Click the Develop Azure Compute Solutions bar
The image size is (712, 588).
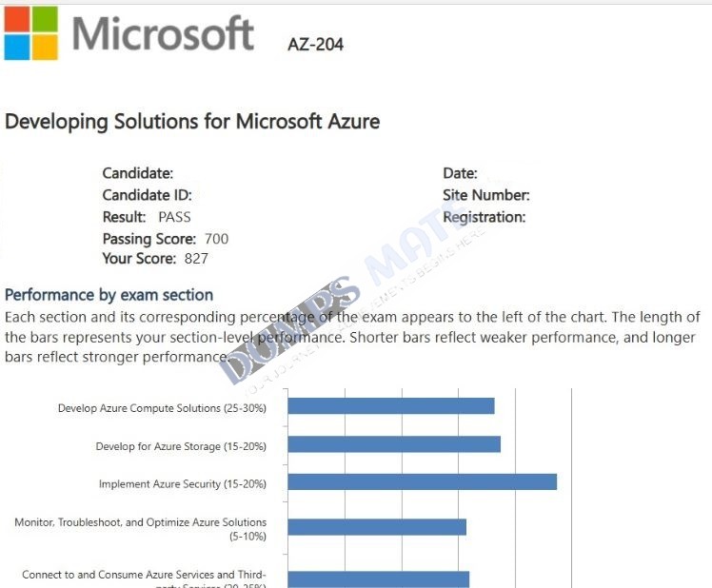tap(391, 406)
